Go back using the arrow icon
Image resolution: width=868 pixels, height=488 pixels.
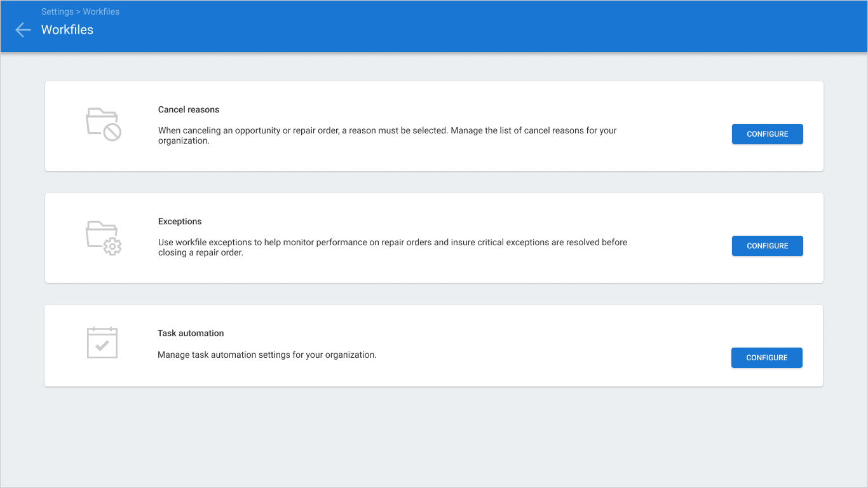tap(23, 30)
